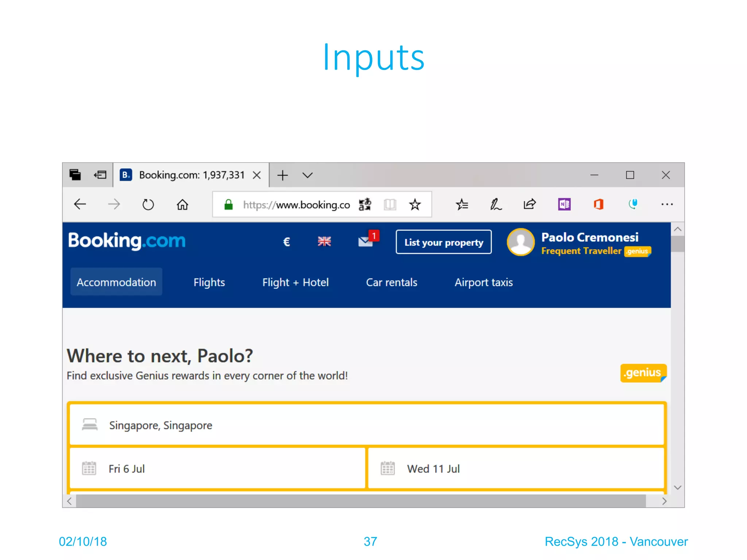
Task: Expand the tab preview chevron
Action: 307,175
